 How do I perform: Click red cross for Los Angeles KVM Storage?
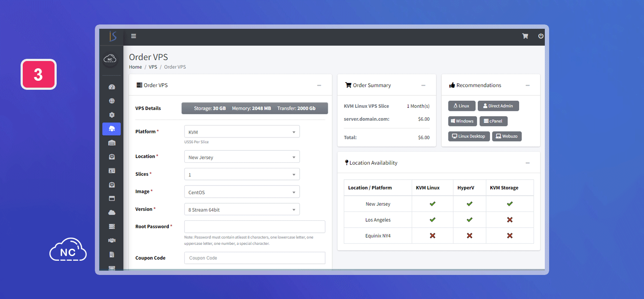tap(510, 220)
